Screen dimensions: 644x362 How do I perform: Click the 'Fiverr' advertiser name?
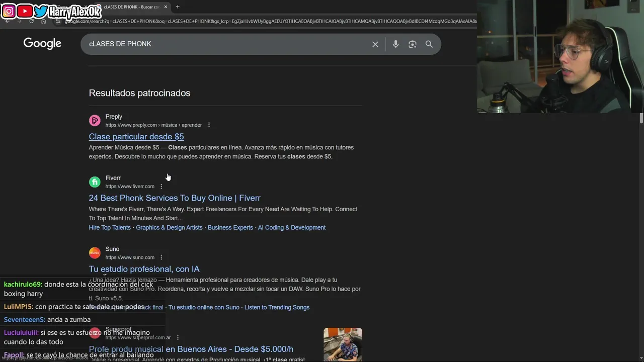click(x=113, y=178)
